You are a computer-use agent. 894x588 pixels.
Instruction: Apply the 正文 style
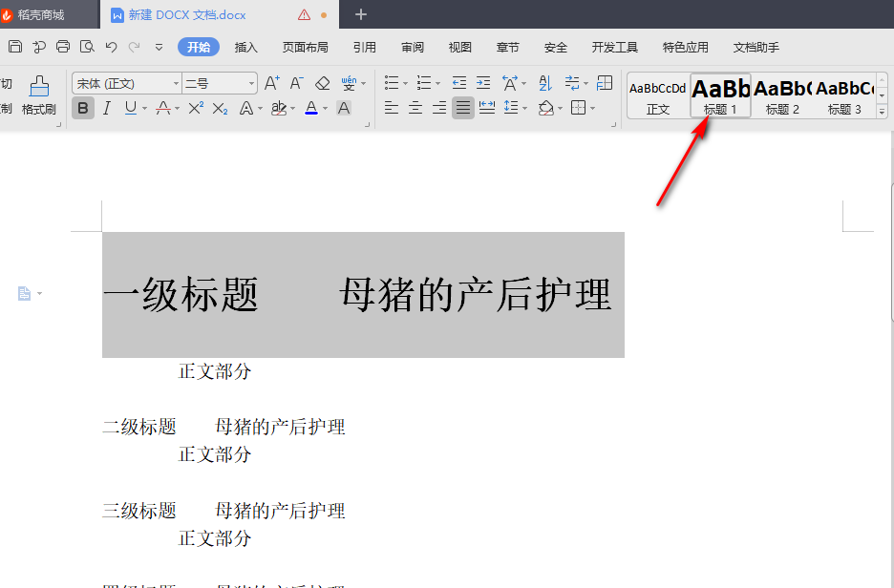tap(658, 95)
